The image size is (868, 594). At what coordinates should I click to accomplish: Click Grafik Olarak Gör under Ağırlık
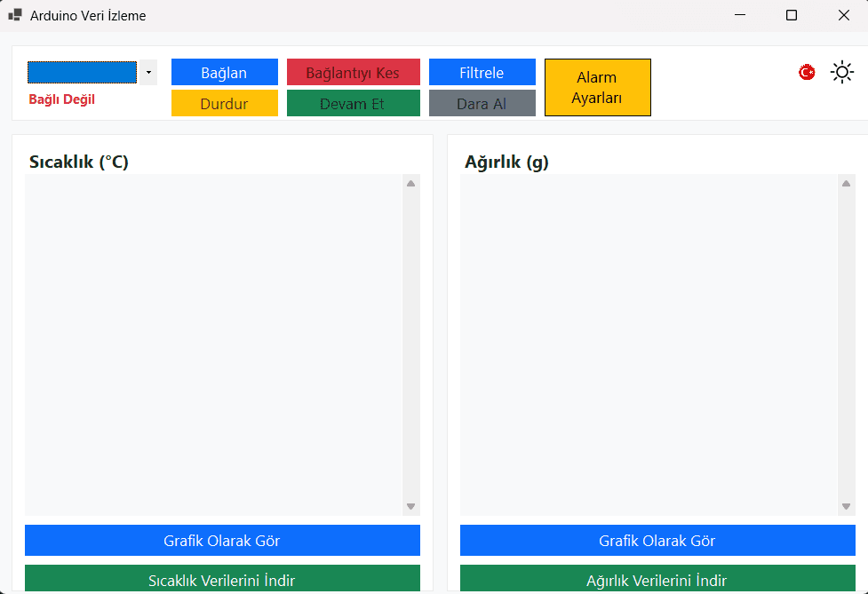pos(657,540)
